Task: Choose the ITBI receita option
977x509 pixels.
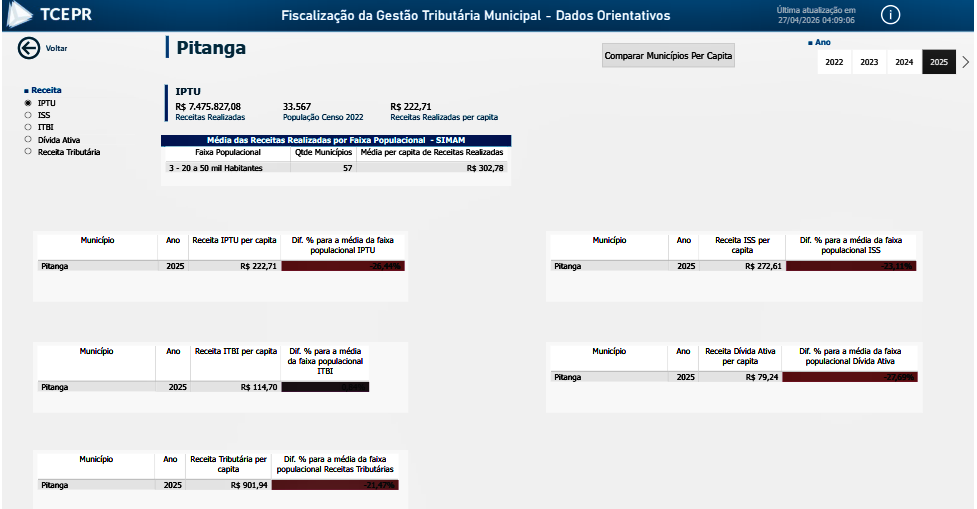Action: point(28,127)
